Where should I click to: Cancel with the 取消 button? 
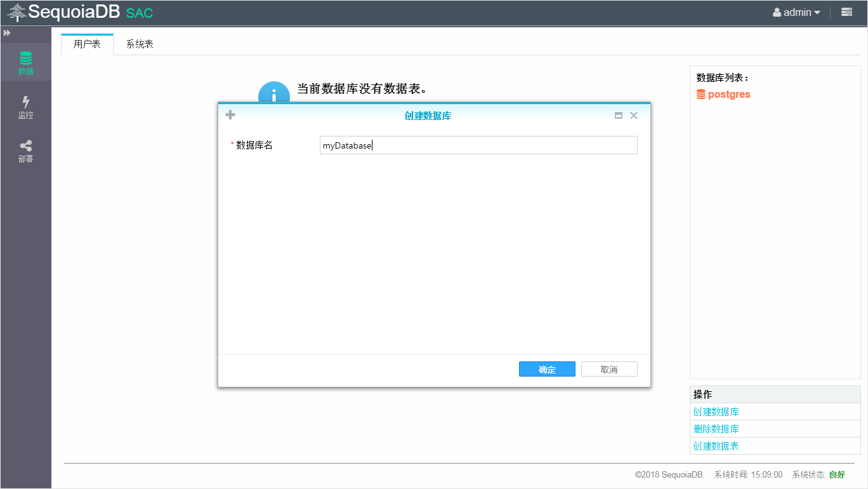609,370
